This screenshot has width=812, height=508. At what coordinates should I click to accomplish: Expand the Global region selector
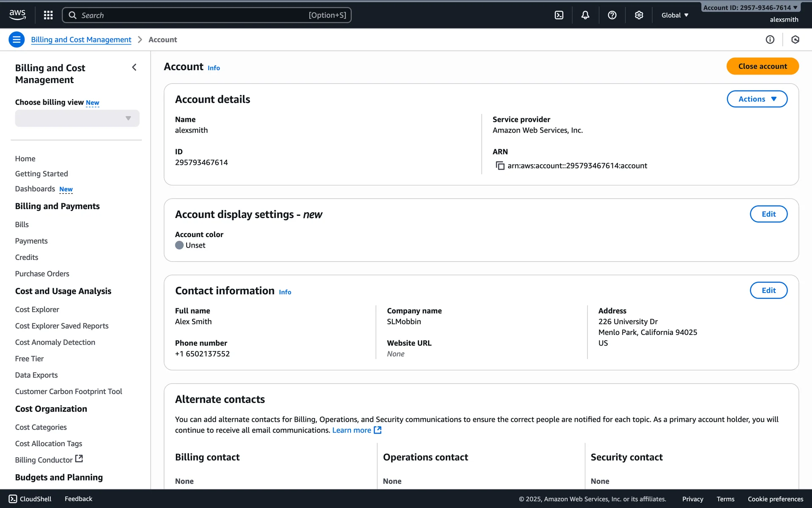tap(675, 15)
